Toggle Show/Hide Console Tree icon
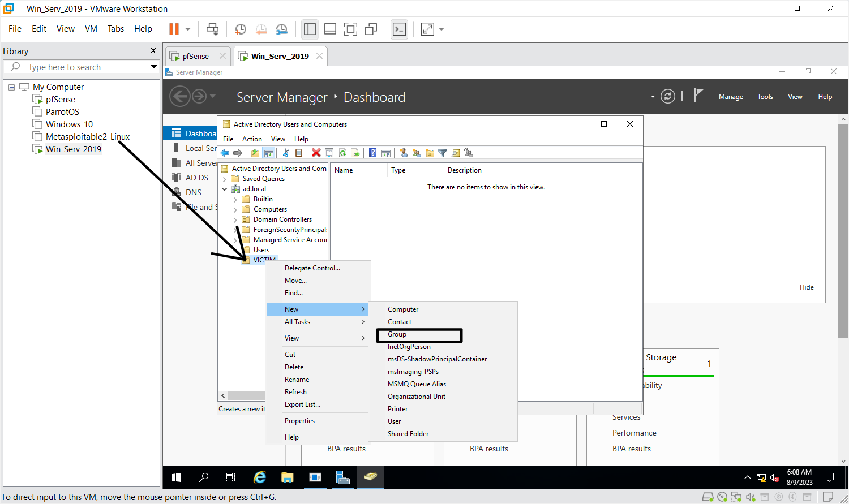Viewport: 849px width, 504px height. coord(269,153)
